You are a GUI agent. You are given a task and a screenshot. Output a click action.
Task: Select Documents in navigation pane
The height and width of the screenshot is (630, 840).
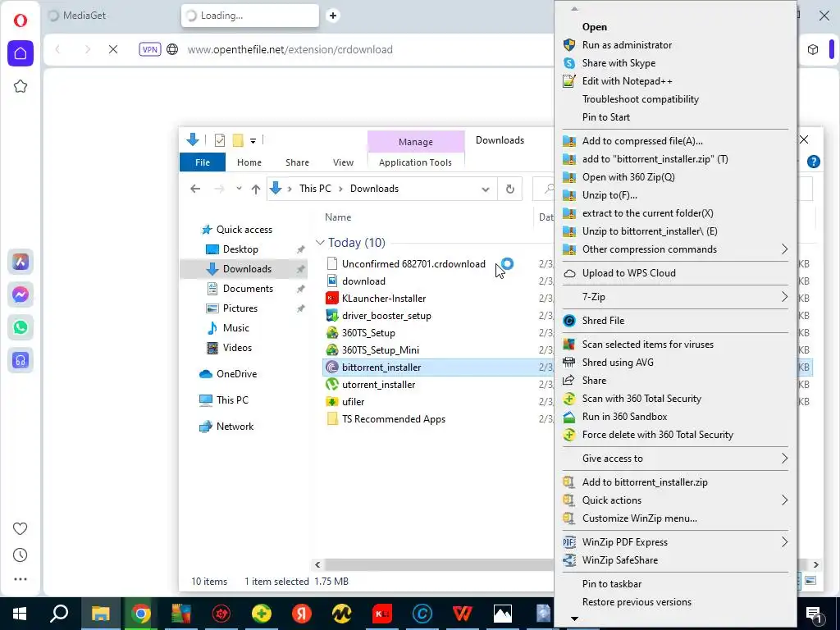(x=248, y=289)
